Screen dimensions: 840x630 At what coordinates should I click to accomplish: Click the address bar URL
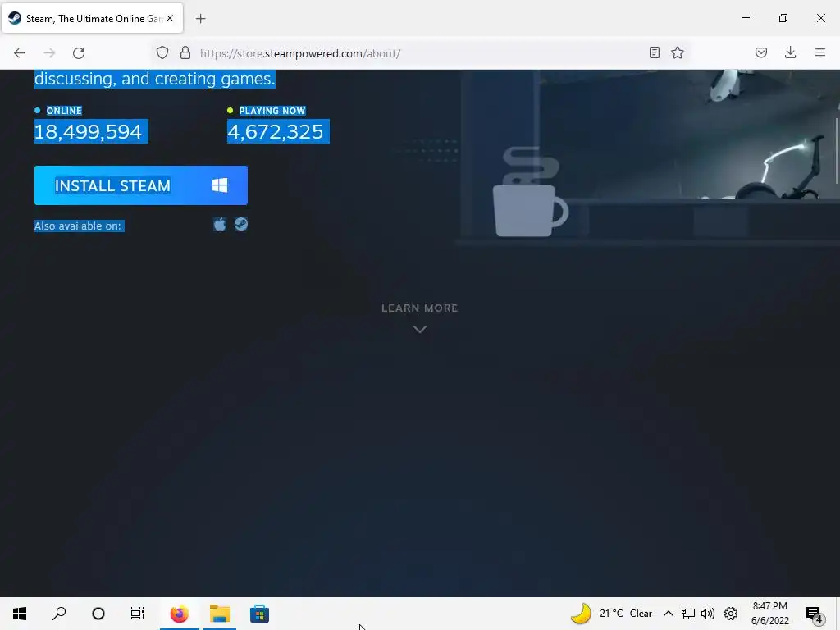(x=300, y=53)
